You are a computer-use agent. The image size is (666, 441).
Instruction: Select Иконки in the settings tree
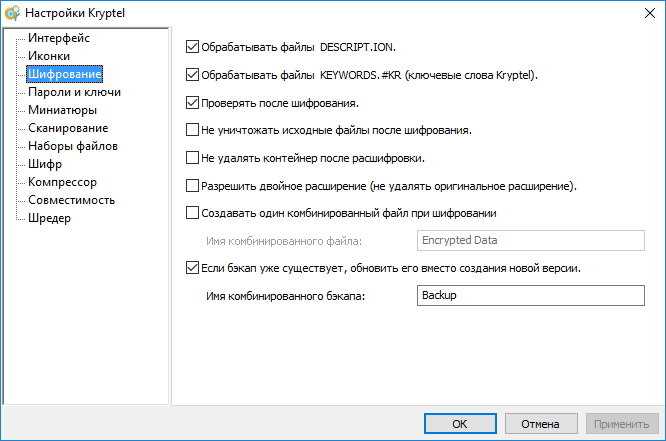pos(49,56)
